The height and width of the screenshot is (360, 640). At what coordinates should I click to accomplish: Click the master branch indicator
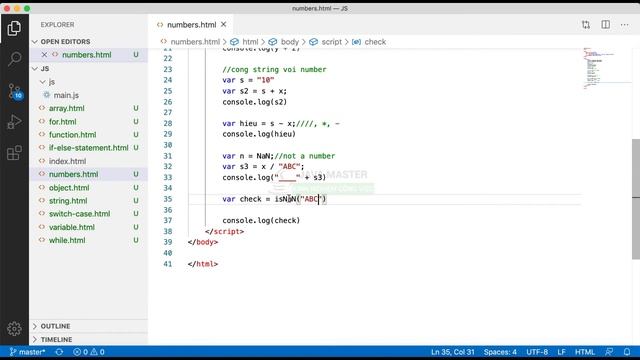[27, 352]
